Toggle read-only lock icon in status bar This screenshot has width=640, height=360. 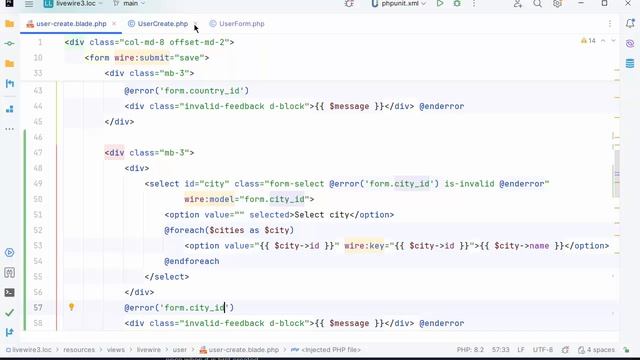[x=627, y=350]
